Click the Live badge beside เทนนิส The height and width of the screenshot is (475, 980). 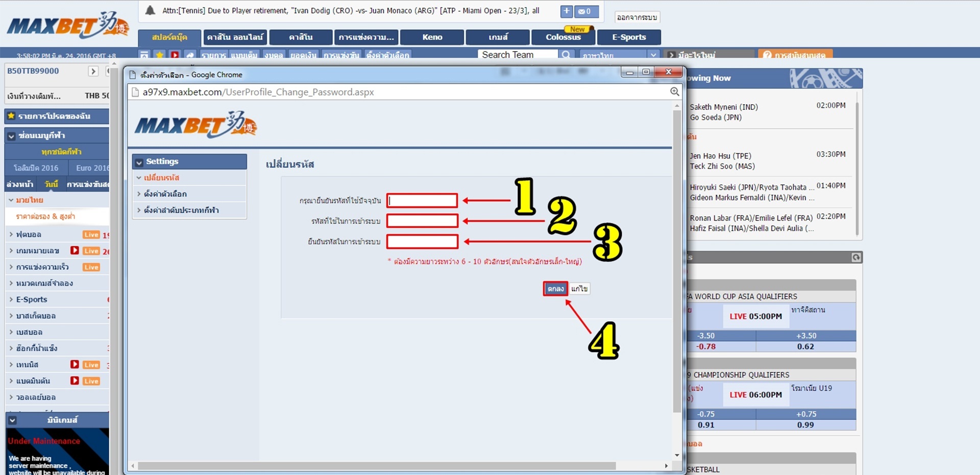point(91,365)
